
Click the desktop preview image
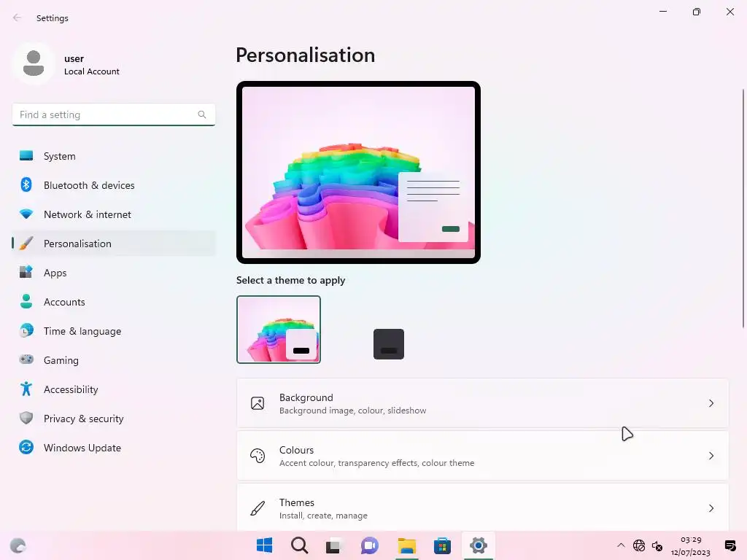(x=358, y=172)
